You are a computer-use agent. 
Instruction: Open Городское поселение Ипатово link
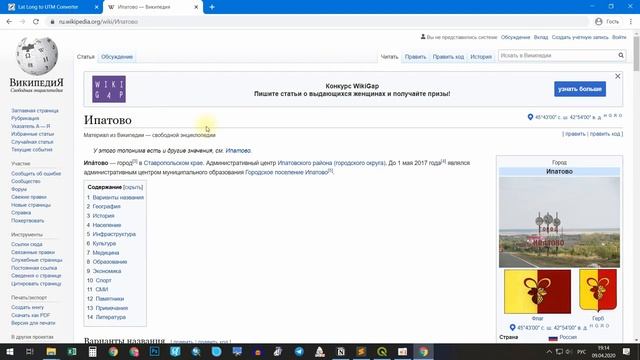pos(287,172)
